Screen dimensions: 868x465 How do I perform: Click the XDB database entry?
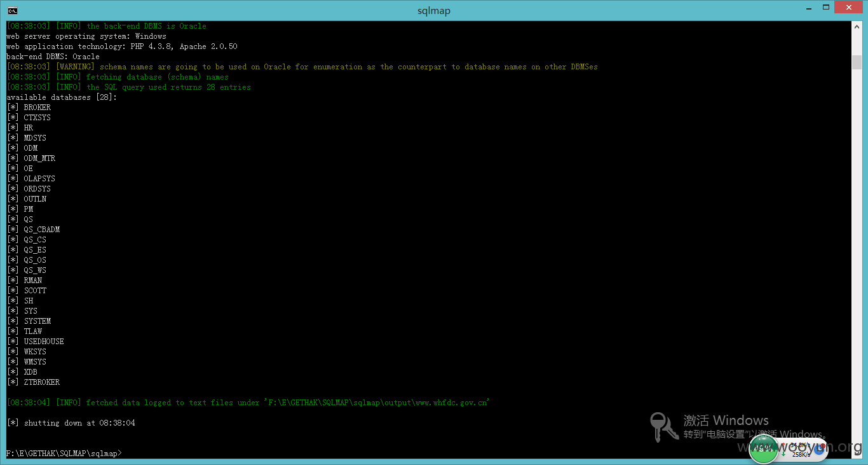tap(22, 372)
